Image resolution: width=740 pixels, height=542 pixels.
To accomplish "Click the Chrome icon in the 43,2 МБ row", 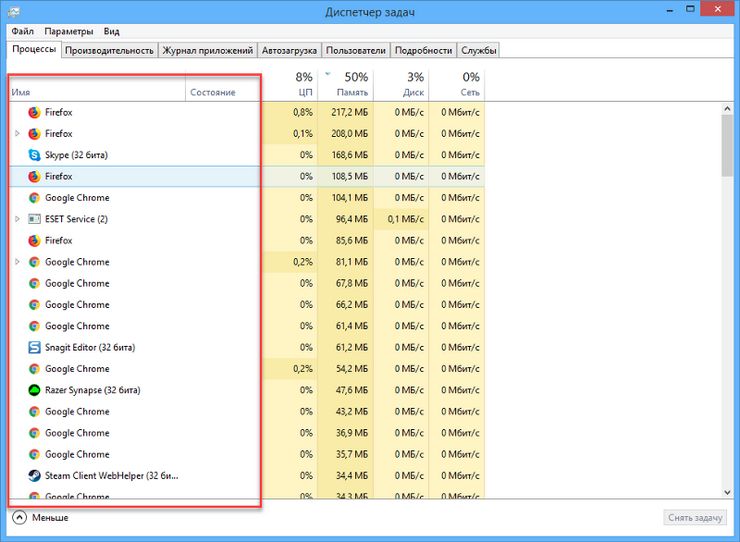I will pyautogui.click(x=34, y=412).
